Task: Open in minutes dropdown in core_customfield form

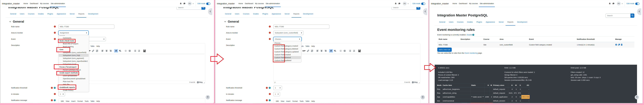Action: [x=277, y=94]
